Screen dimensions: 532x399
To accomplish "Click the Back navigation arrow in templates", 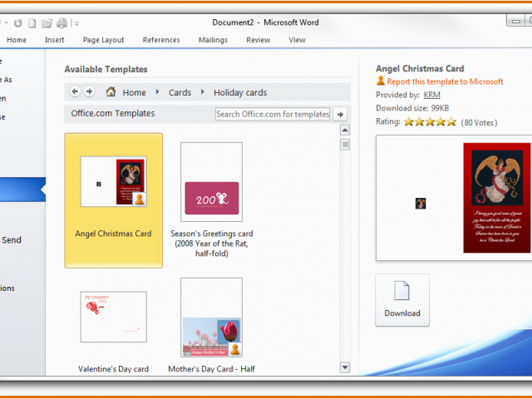I will tap(75, 91).
